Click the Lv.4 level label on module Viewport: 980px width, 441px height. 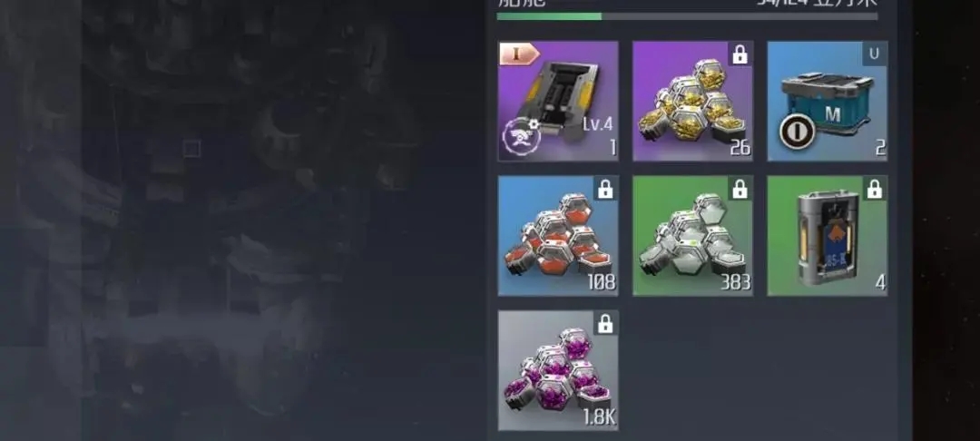(597, 124)
